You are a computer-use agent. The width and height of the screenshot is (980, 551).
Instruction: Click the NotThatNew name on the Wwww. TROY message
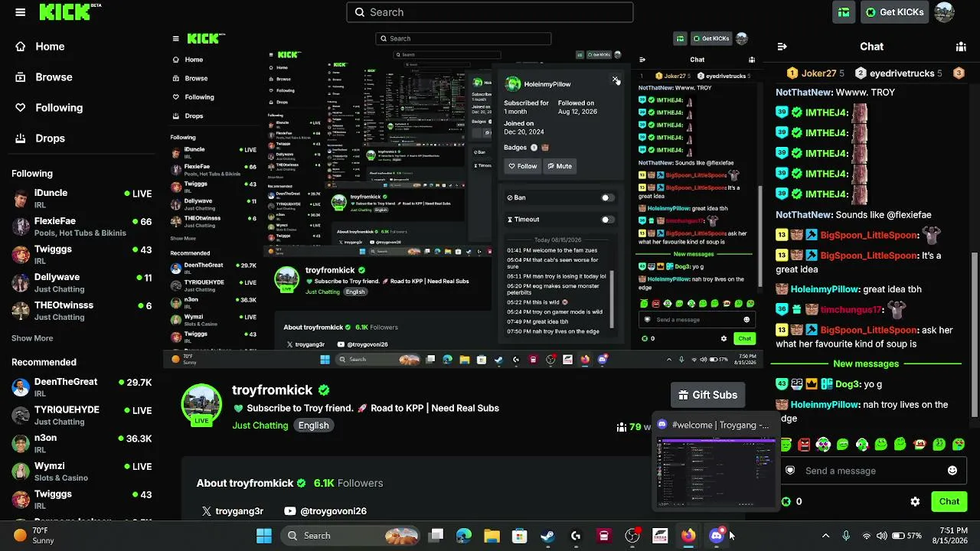[804, 92]
